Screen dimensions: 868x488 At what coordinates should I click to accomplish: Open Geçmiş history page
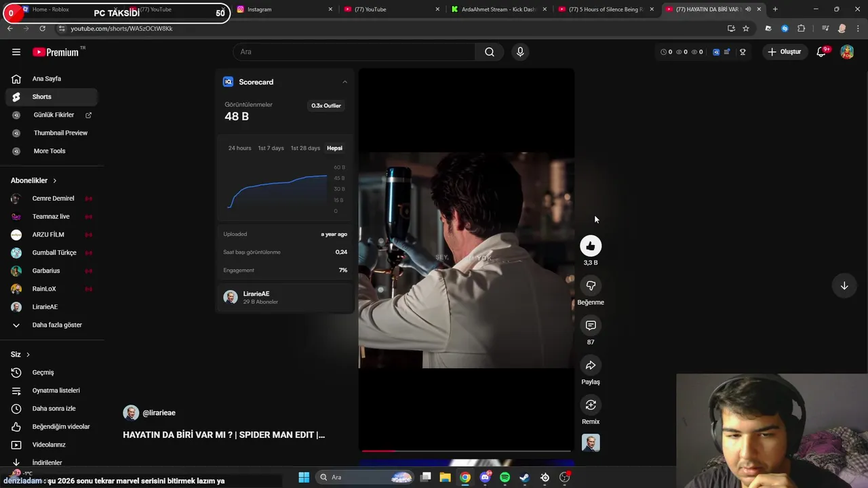tap(52, 372)
